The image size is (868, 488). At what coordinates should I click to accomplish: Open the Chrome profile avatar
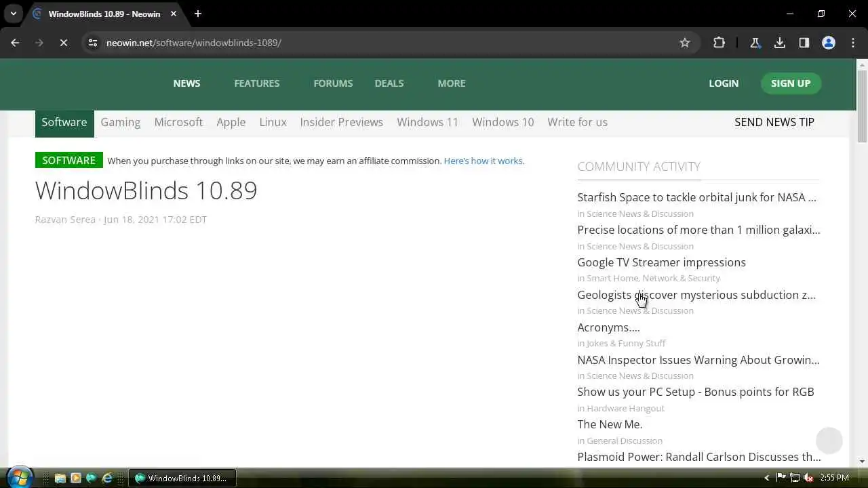point(829,43)
